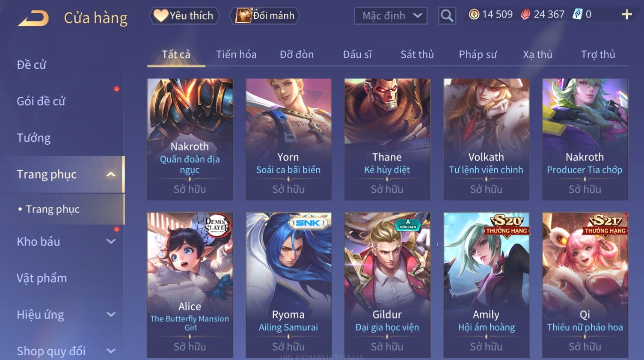Switch to the Sát thủ tab

417,54
